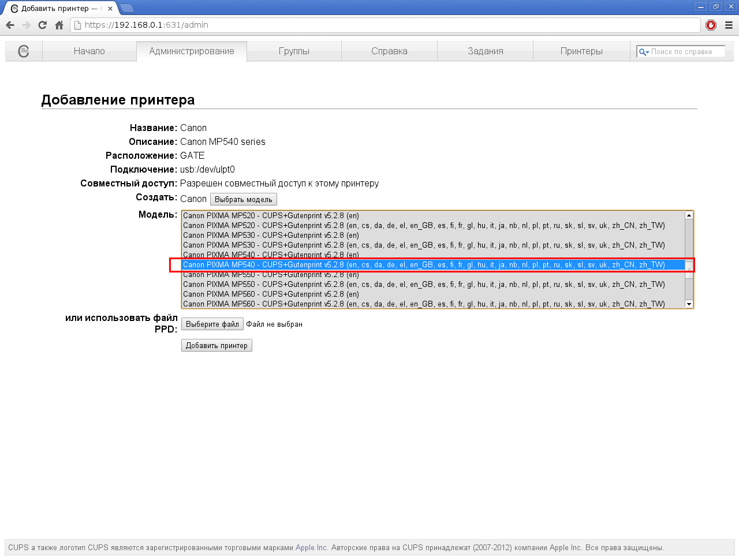Click the "Добавить принтер" button
The height and width of the screenshot is (560, 739).
pyautogui.click(x=217, y=345)
